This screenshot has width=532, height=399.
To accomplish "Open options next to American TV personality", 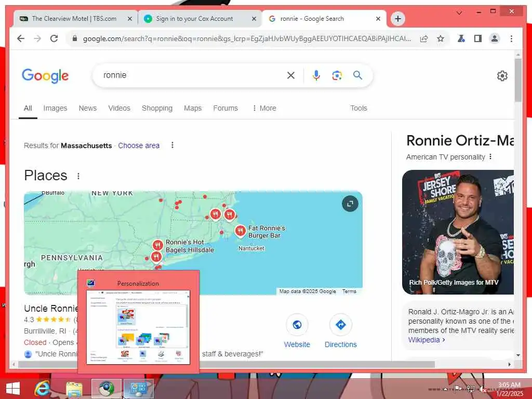I will (490, 157).
